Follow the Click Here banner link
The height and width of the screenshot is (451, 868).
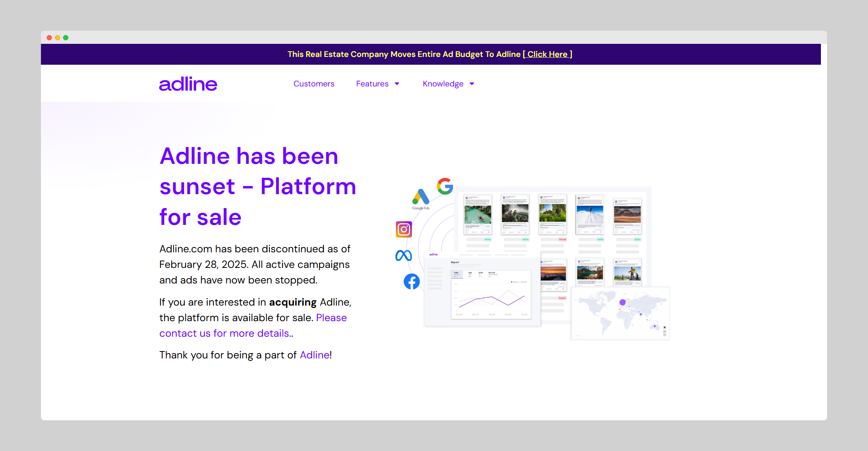[x=547, y=54]
